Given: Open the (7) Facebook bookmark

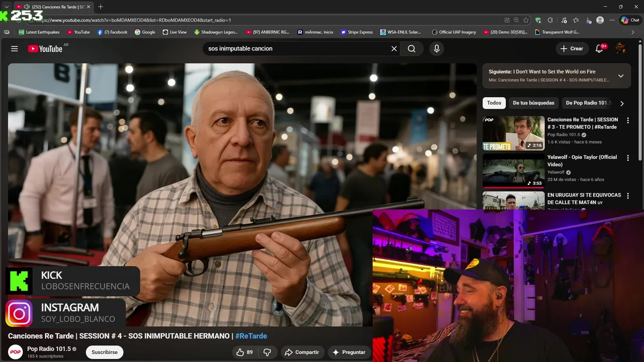Looking at the screenshot, I should (112, 32).
